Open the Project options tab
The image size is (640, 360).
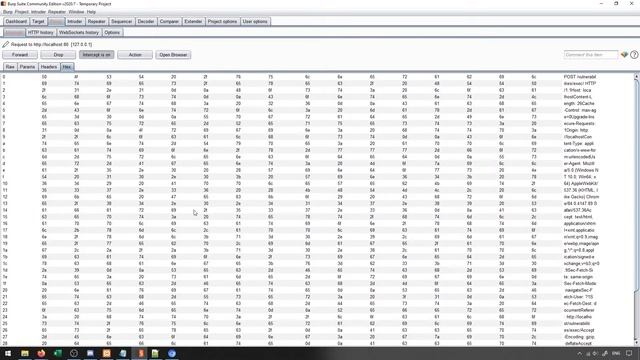[x=222, y=21]
